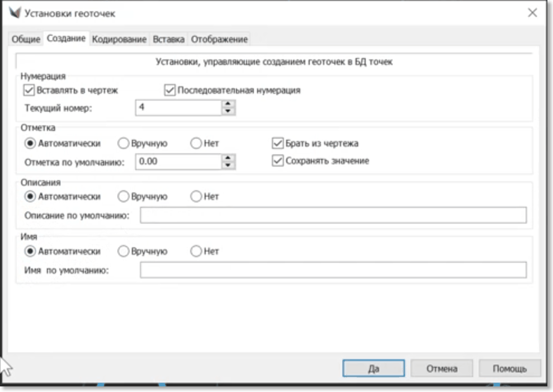Go to the Отображение tab
This screenshot has height=392, width=553.
pos(219,39)
